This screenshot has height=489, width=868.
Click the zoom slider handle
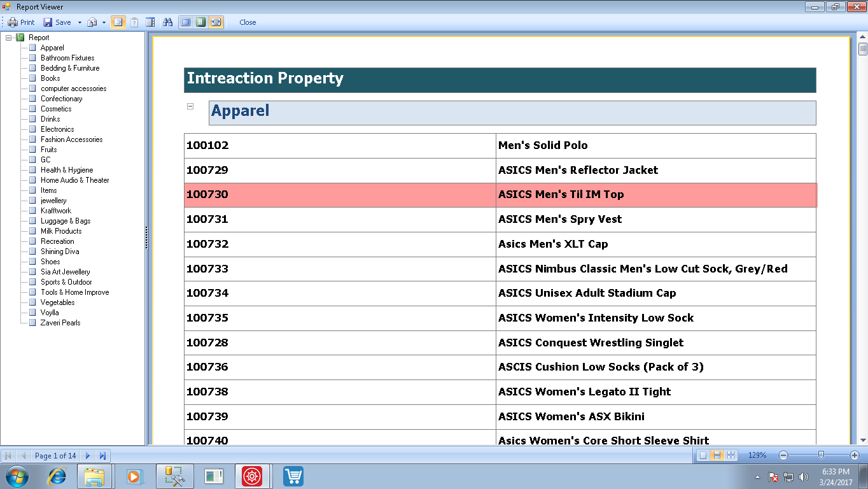click(x=821, y=455)
